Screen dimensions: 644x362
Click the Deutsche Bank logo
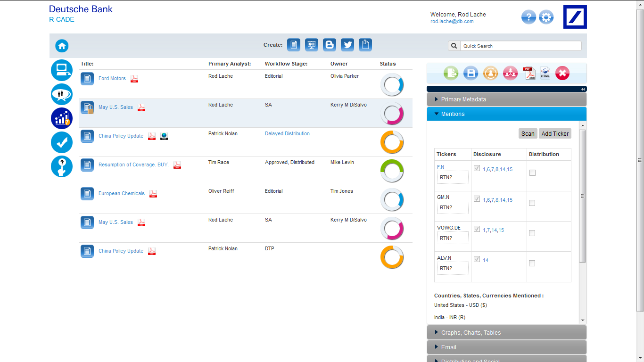[x=575, y=17]
